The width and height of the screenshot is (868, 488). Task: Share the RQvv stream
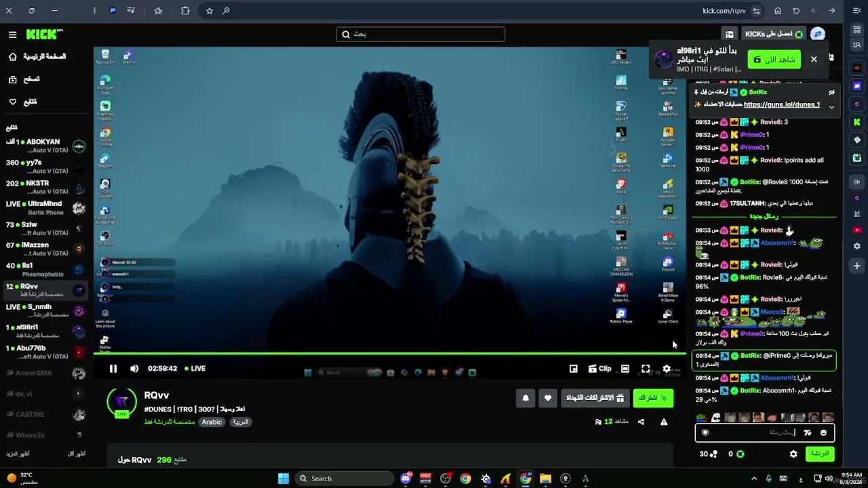642,422
